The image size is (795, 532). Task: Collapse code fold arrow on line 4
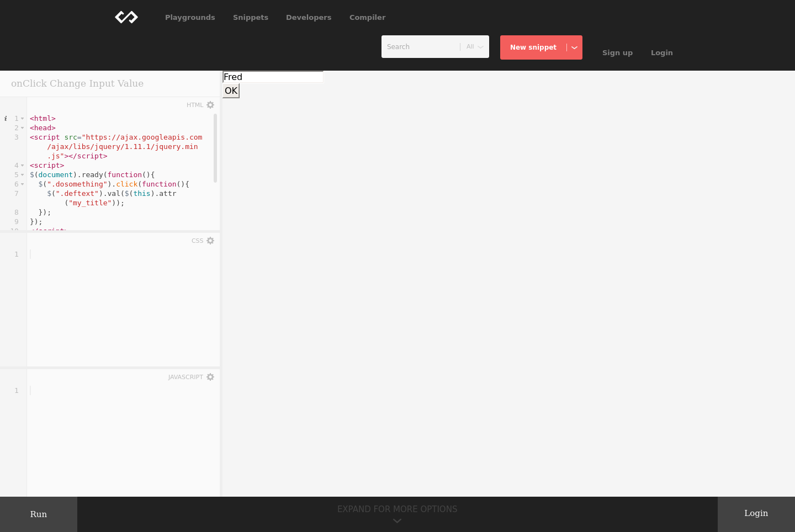[23, 166]
